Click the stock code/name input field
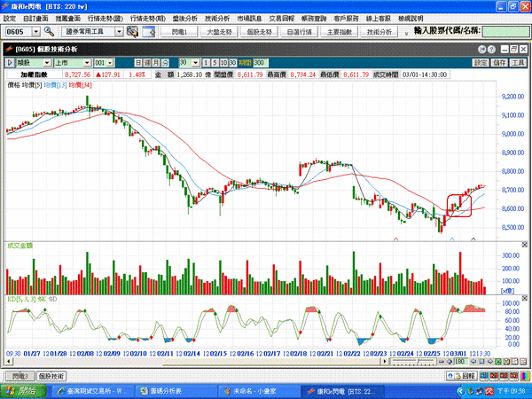The image size is (532, 399). [505, 32]
